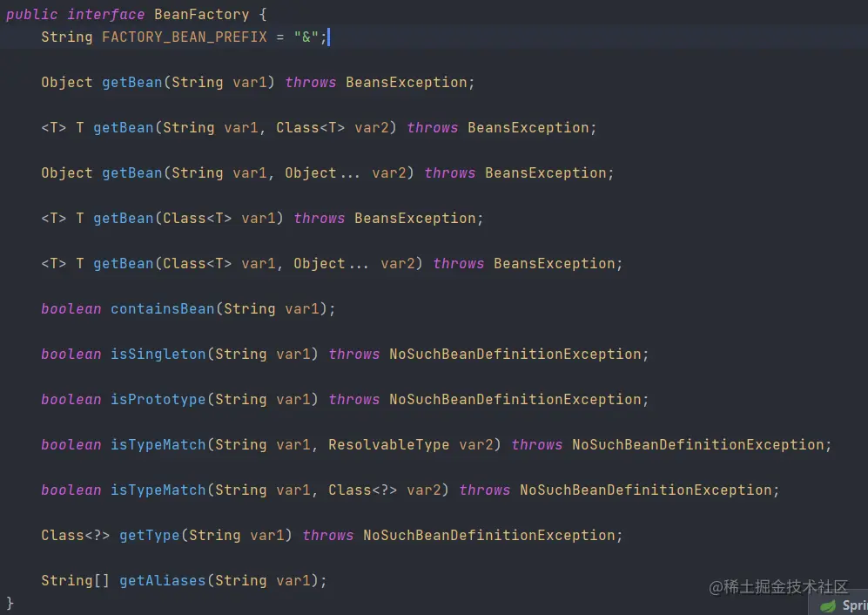Image resolution: width=868 pixels, height=615 pixels.
Task: Click the getType method name
Action: pos(150,536)
